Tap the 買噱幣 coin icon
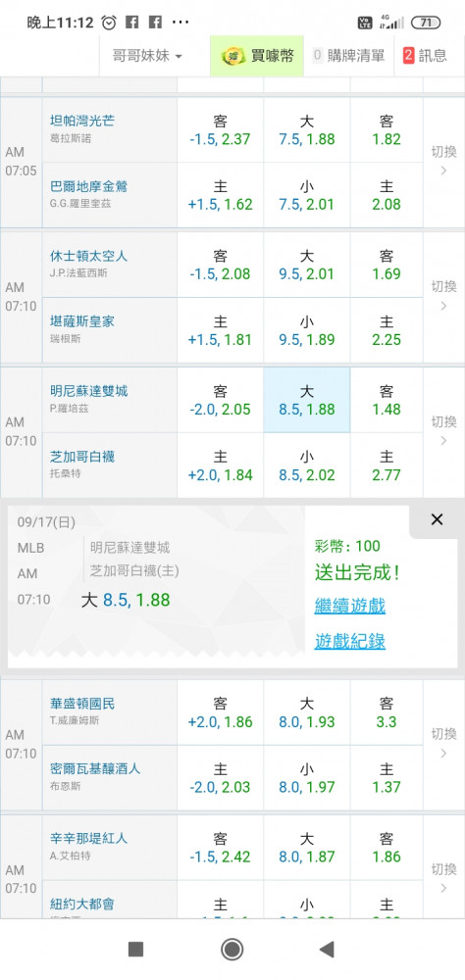465x980 pixels. tap(233, 56)
